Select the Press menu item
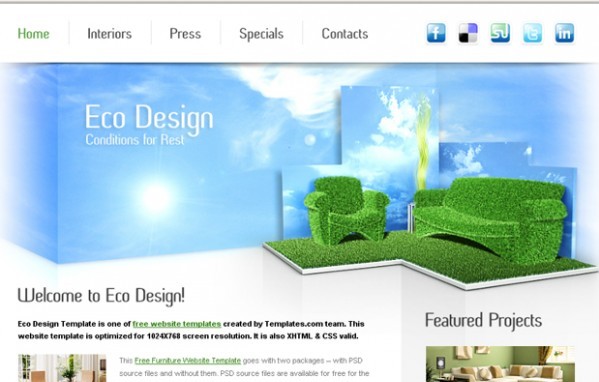Image resolution: width=599 pixels, height=382 pixels. 185,34
